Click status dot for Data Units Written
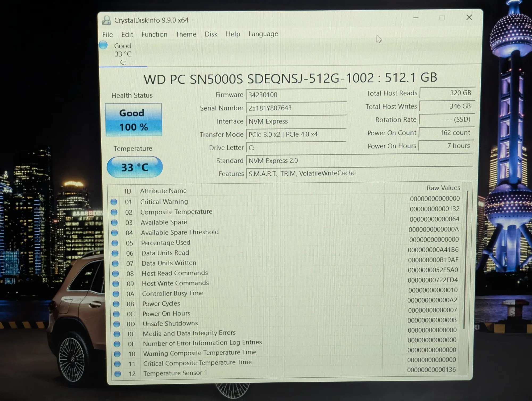 coord(115,264)
